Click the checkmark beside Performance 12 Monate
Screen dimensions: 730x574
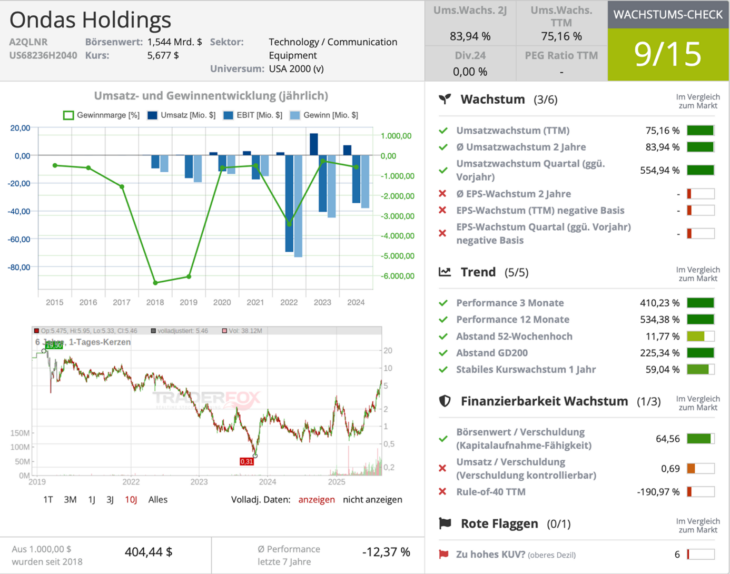click(443, 320)
